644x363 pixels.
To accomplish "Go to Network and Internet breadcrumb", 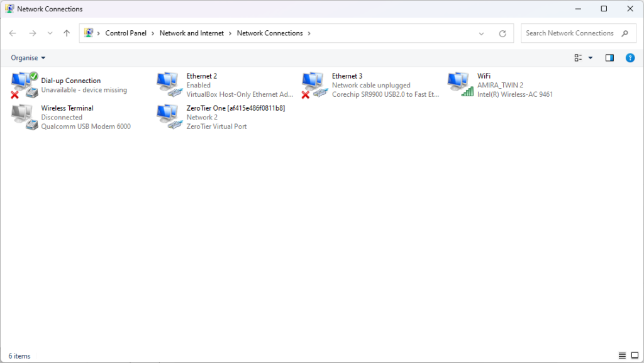I will (x=191, y=33).
